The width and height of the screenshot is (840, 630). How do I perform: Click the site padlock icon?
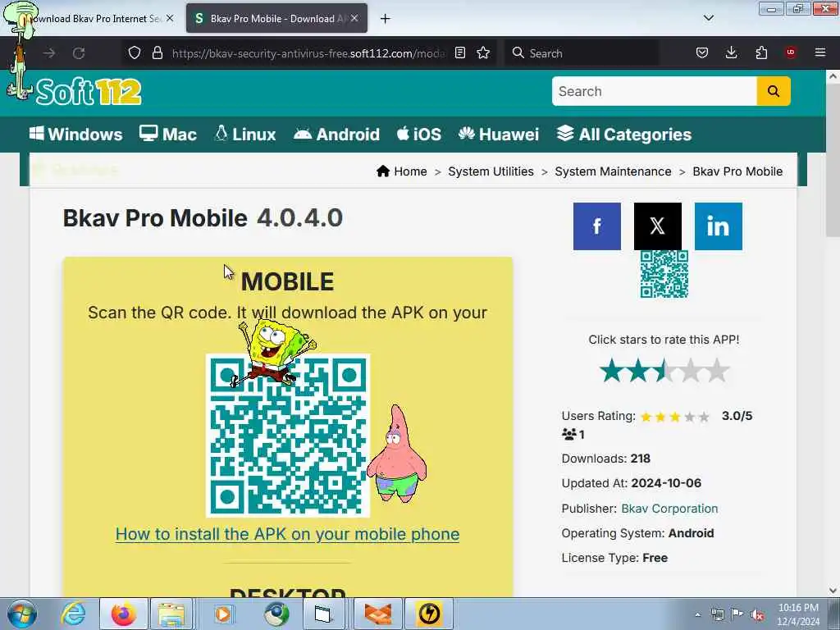click(x=157, y=53)
